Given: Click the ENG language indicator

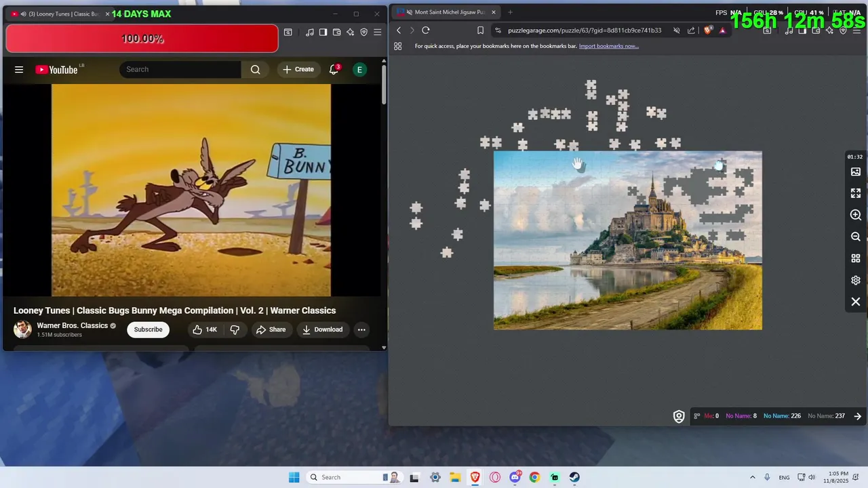Looking at the screenshot, I should [x=784, y=477].
